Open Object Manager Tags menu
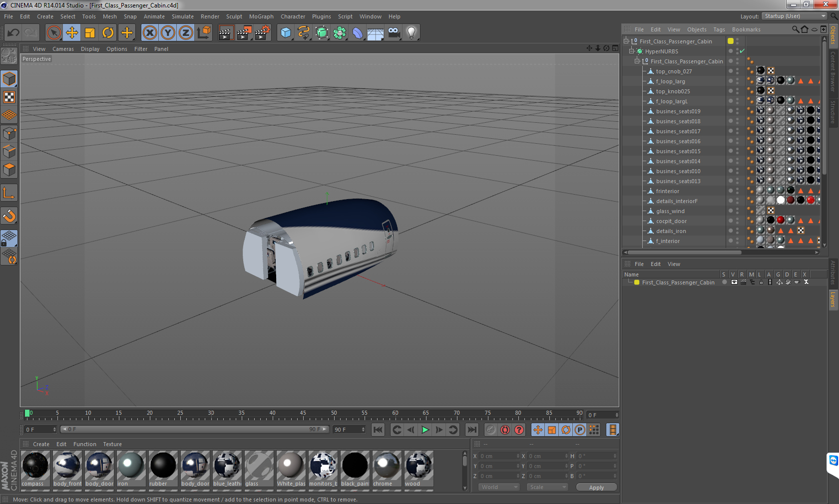Screen dimensions: 839x504 click(719, 29)
